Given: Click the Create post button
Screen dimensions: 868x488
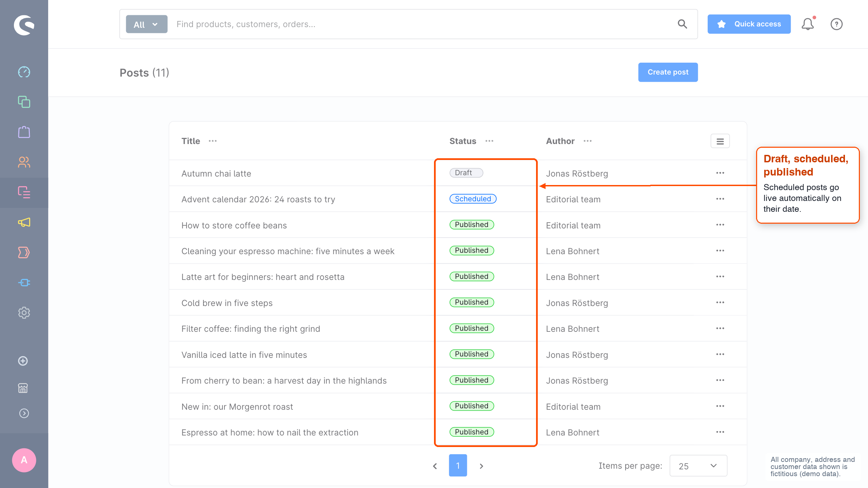Looking at the screenshot, I should click(668, 72).
